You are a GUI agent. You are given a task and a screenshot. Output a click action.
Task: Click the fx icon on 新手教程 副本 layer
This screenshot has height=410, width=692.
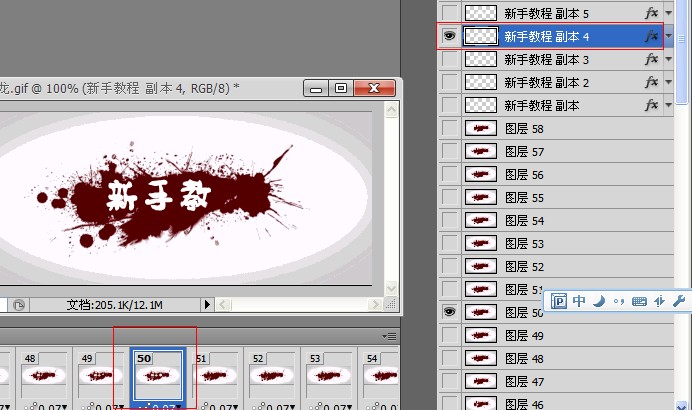pyautogui.click(x=651, y=105)
